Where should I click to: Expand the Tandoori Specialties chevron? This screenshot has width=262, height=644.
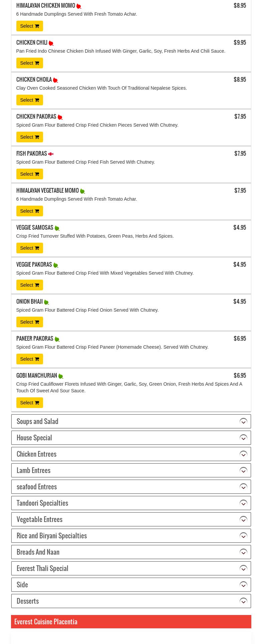(x=243, y=503)
